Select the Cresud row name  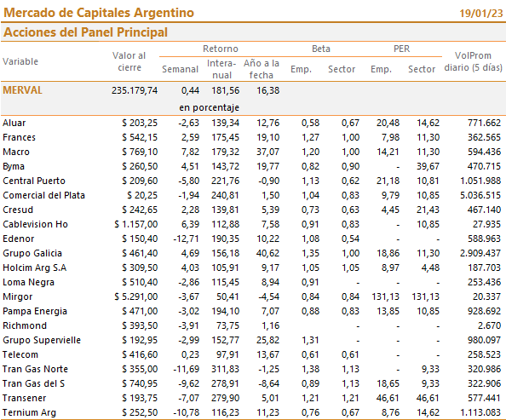[18, 210]
